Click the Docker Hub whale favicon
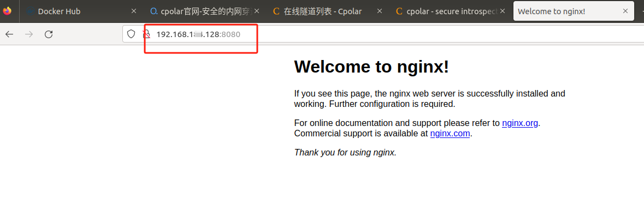Viewport: 644px width, 204px height. pyautogui.click(x=31, y=11)
